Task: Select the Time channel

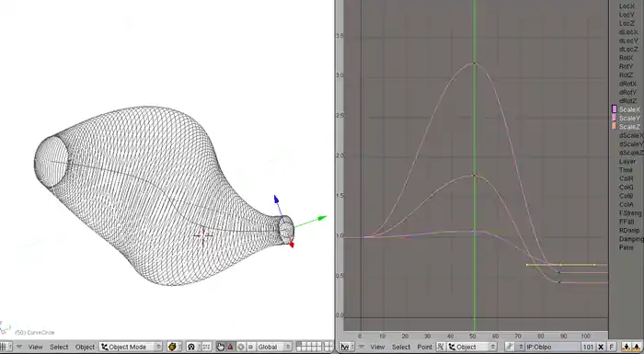Action: pyautogui.click(x=626, y=170)
